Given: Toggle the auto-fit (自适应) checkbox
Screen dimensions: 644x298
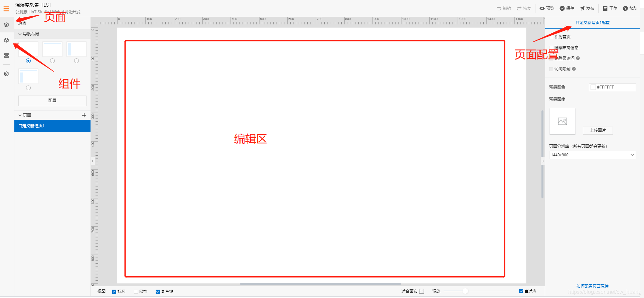Looking at the screenshot, I should [521, 291].
